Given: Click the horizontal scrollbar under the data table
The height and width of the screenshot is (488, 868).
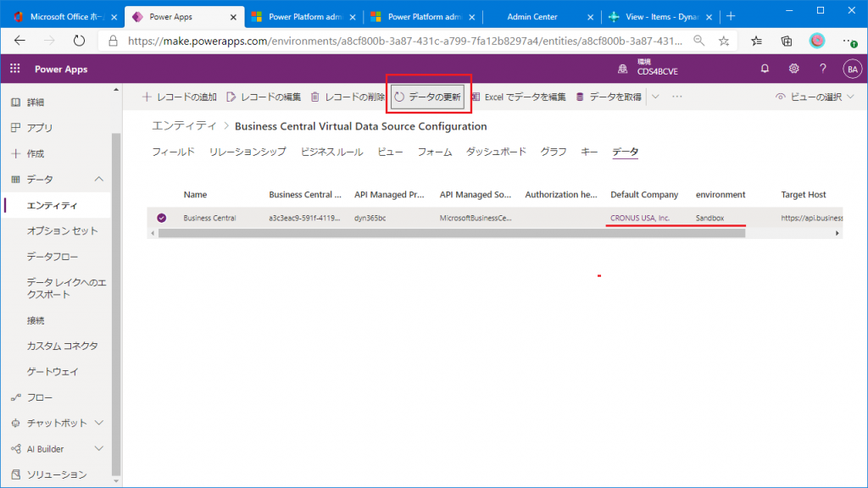Looking at the screenshot, I should tap(452, 234).
